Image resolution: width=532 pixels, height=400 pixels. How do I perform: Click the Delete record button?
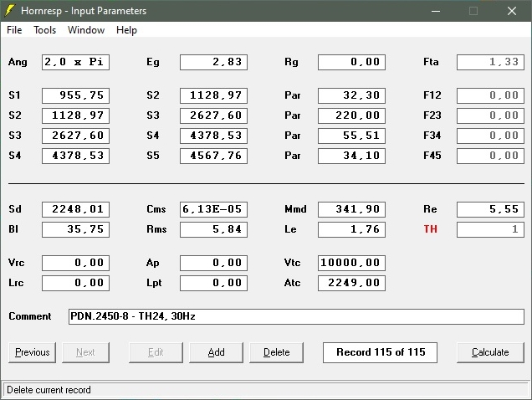277,352
